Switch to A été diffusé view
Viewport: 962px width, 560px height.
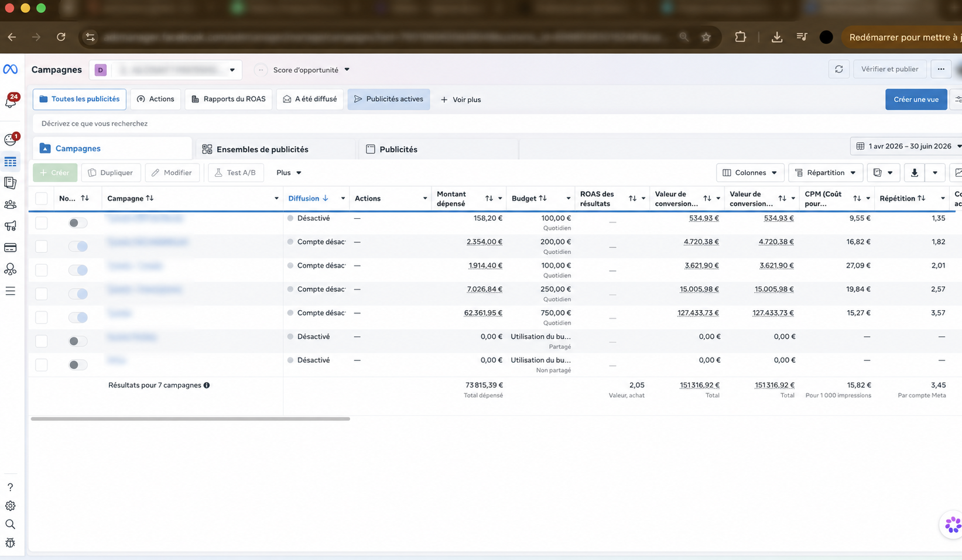pos(310,99)
